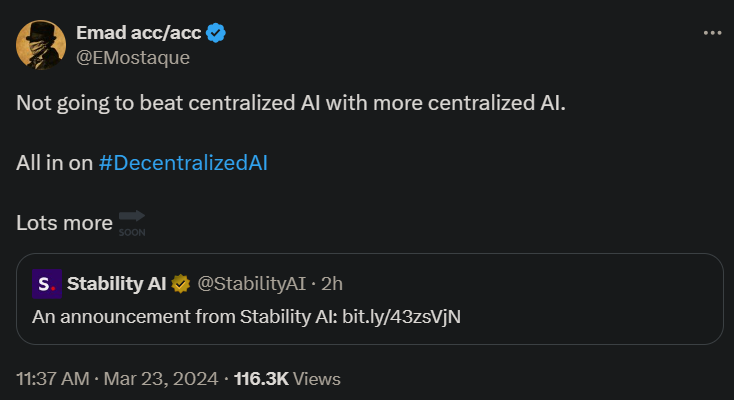The width and height of the screenshot is (734, 400).
Task: Click the 'Lots more' text line
Action: pyautogui.click(x=64, y=223)
